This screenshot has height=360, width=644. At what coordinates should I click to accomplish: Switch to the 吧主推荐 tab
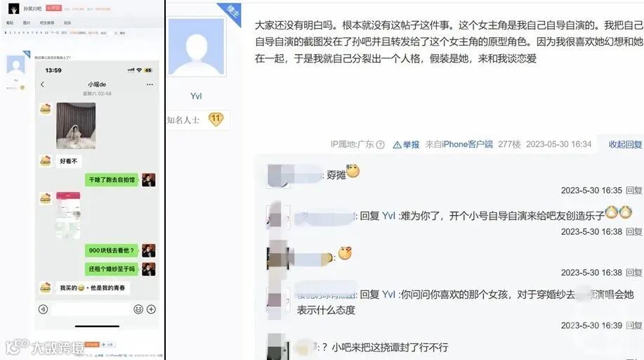click(x=47, y=22)
